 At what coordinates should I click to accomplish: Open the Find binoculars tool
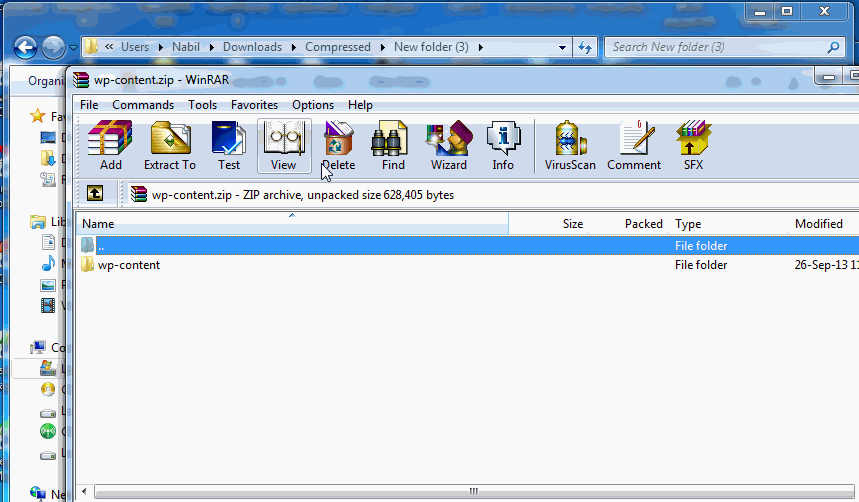click(393, 145)
